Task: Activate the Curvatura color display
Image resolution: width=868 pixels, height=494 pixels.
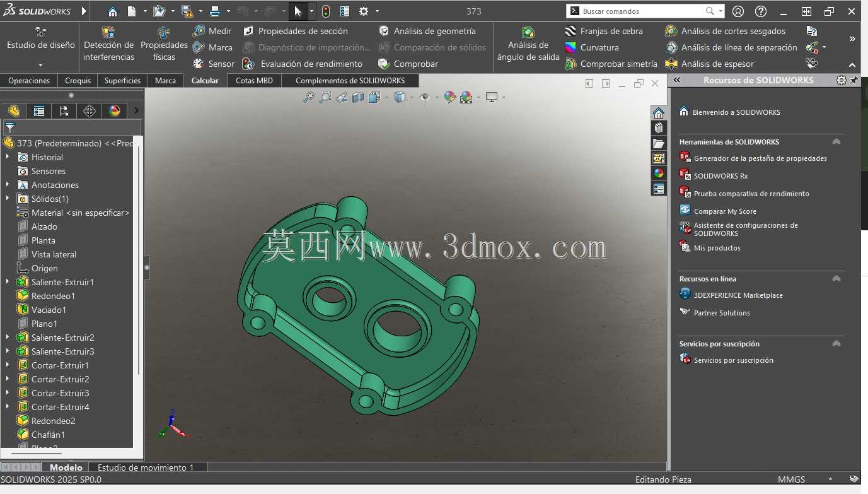Action: click(592, 47)
